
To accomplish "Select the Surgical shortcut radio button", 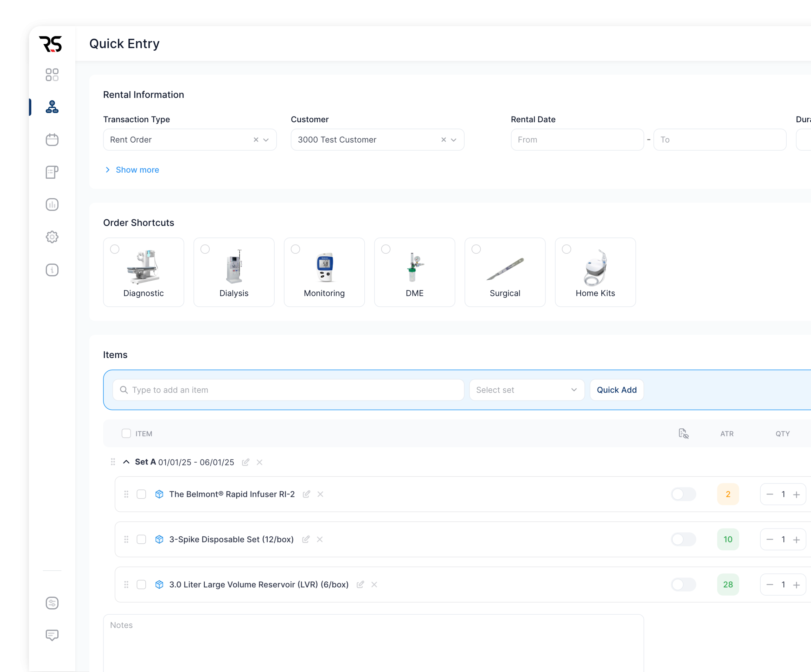I will click(x=476, y=249).
